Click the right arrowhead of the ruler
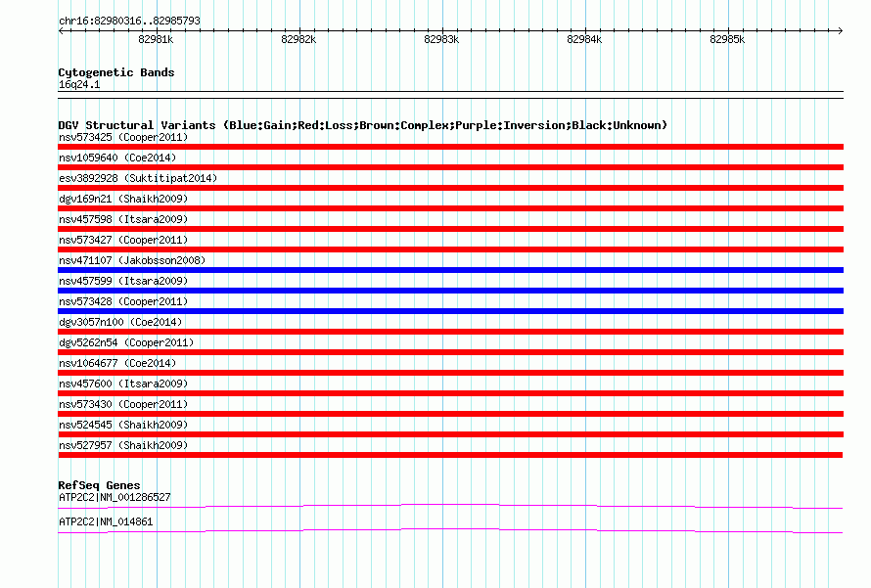The width and height of the screenshot is (871, 588). click(x=840, y=31)
